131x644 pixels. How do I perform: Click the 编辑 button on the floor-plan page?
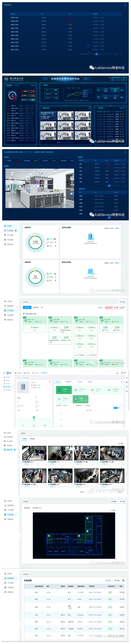tap(114, 501)
